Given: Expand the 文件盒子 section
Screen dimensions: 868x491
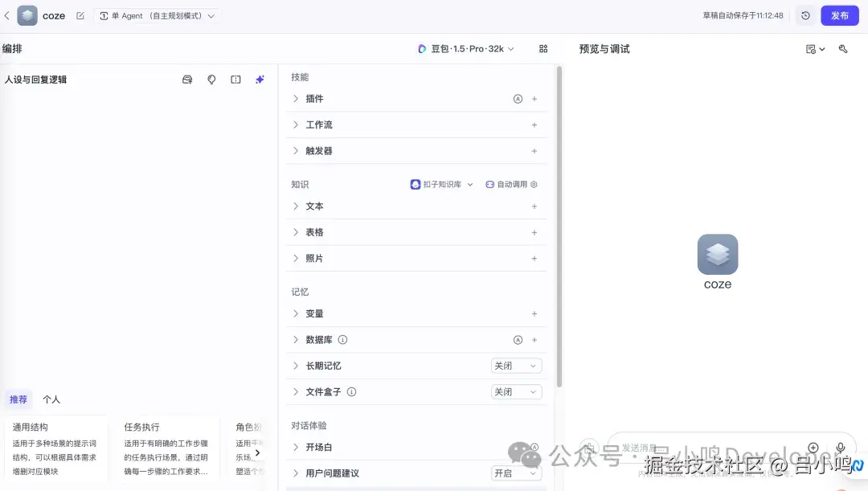Looking at the screenshot, I should pos(296,391).
